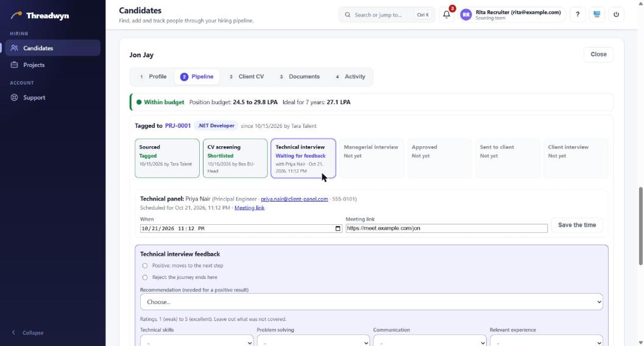
Task: Open the Technical skills rating dropdown
Action: 197,341
